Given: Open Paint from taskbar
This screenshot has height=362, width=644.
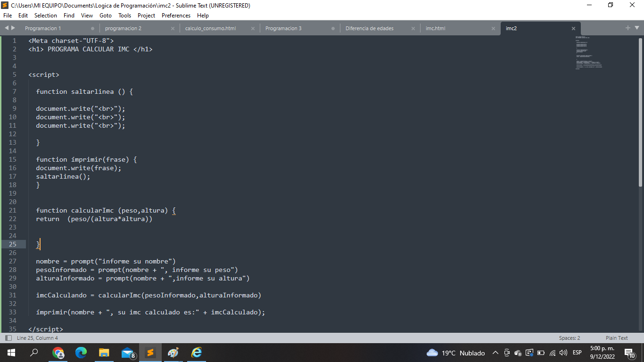Looking at the screenshot, I should pyautogui.click(x=173, y=353).
